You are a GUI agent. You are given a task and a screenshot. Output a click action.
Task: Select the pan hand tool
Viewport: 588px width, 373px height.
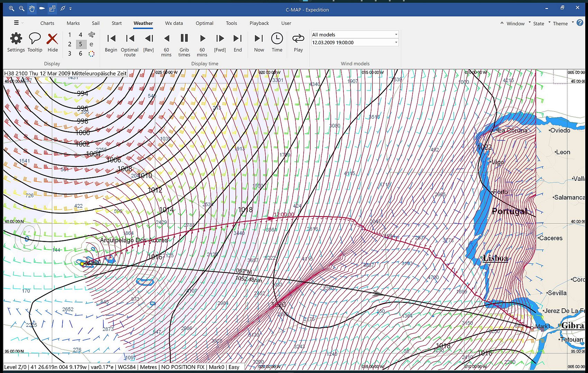click(x=32, y=9)
